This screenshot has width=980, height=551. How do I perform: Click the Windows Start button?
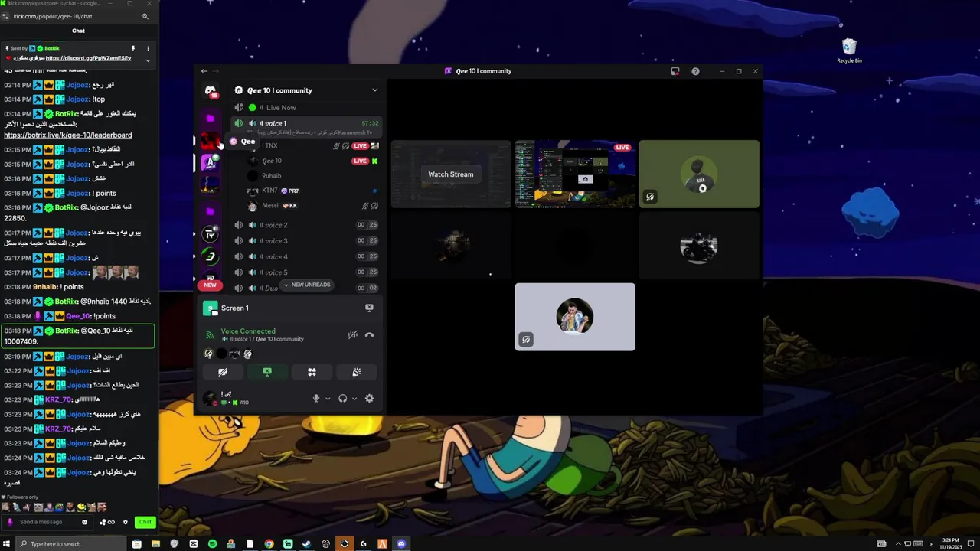coord(8,544)
